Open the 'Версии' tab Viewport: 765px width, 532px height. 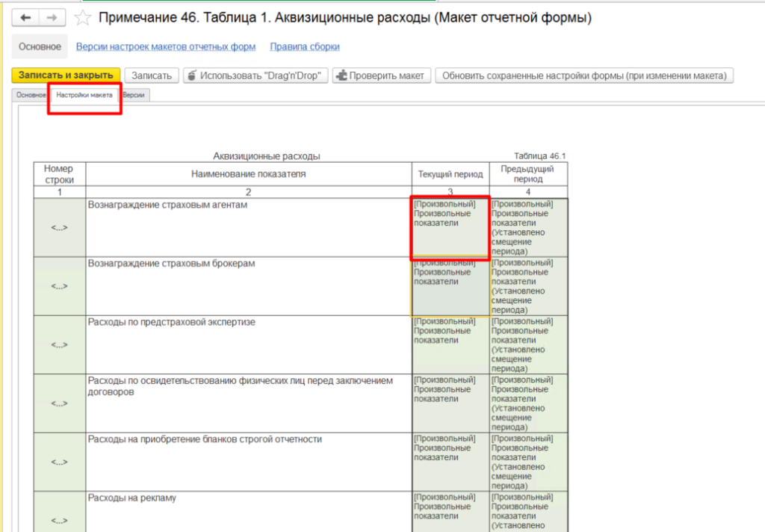(x=134, y=96)
